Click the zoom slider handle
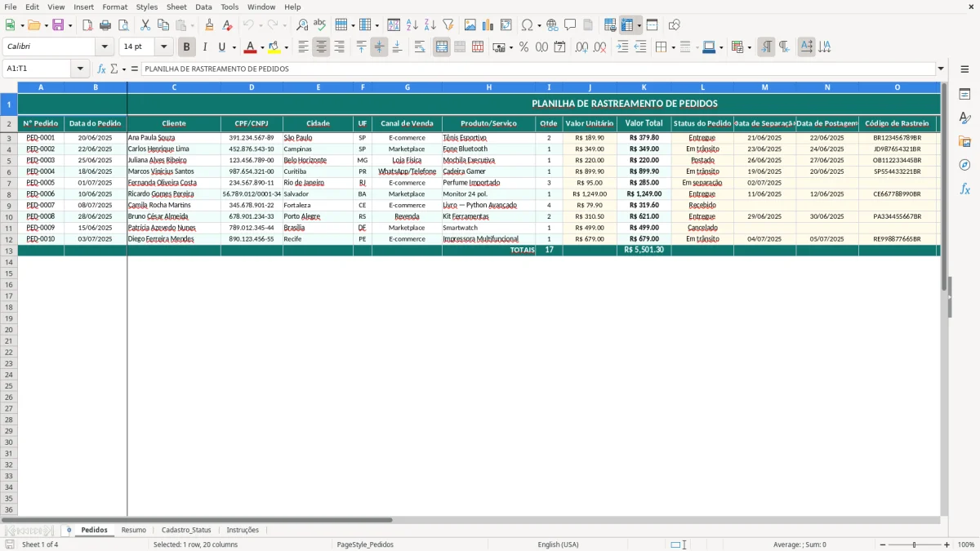Viewport: 980px width, 551px height. click(x=915, y=544)
